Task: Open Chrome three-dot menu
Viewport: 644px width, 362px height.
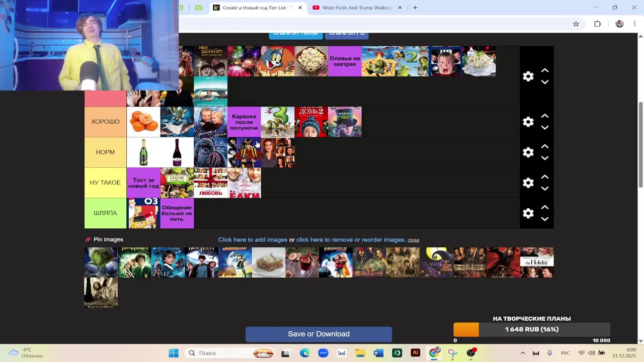Action: (635, 24)
